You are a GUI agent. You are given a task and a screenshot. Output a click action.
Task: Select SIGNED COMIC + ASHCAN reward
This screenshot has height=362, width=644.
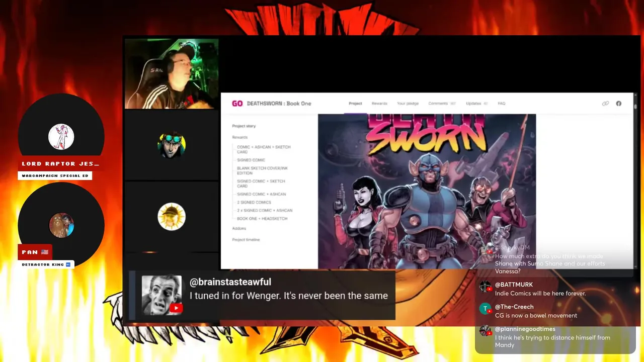[261, 194]
